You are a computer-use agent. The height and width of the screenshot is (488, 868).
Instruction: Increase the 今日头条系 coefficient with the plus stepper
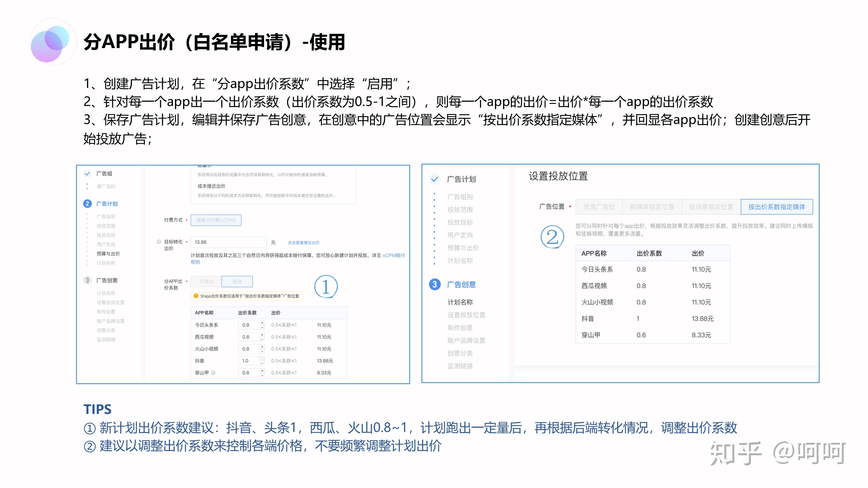click(262, 323)
